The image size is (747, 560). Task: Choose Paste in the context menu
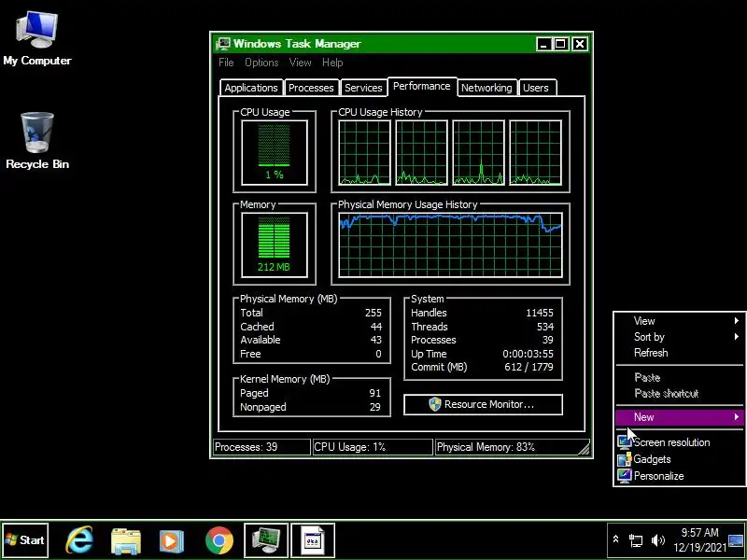[680, 378]
